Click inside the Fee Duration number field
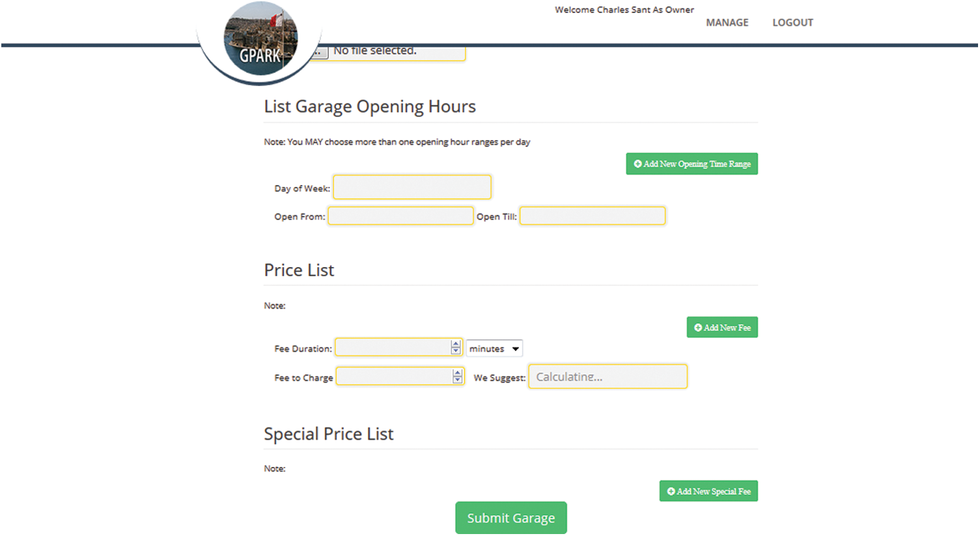Screen dimensions: 980x536 pyautogui.click(x=392, y=348)
